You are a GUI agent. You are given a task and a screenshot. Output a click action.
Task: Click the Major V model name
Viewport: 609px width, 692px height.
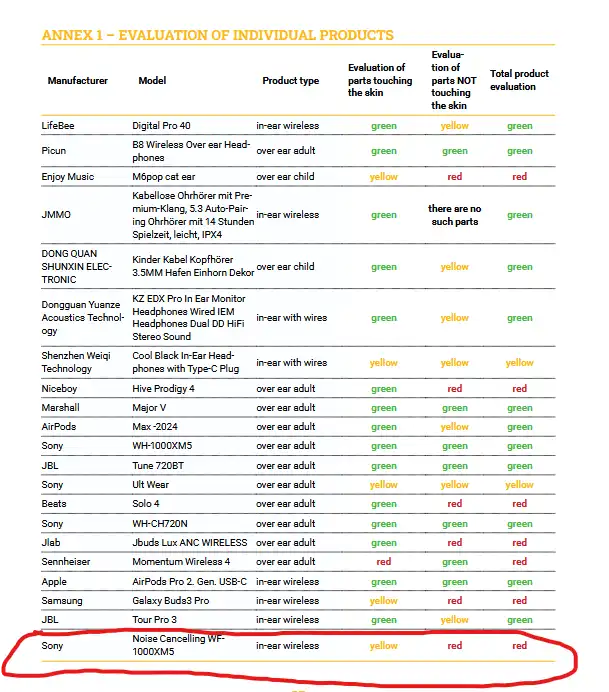(149, 408)
